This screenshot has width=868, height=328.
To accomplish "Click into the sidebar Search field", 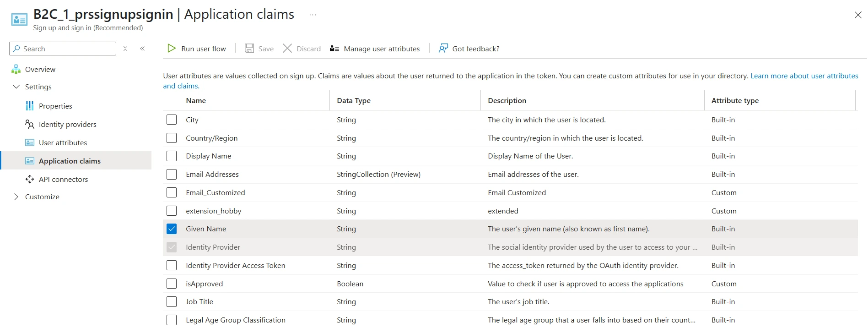I will [x=63, y=49].
